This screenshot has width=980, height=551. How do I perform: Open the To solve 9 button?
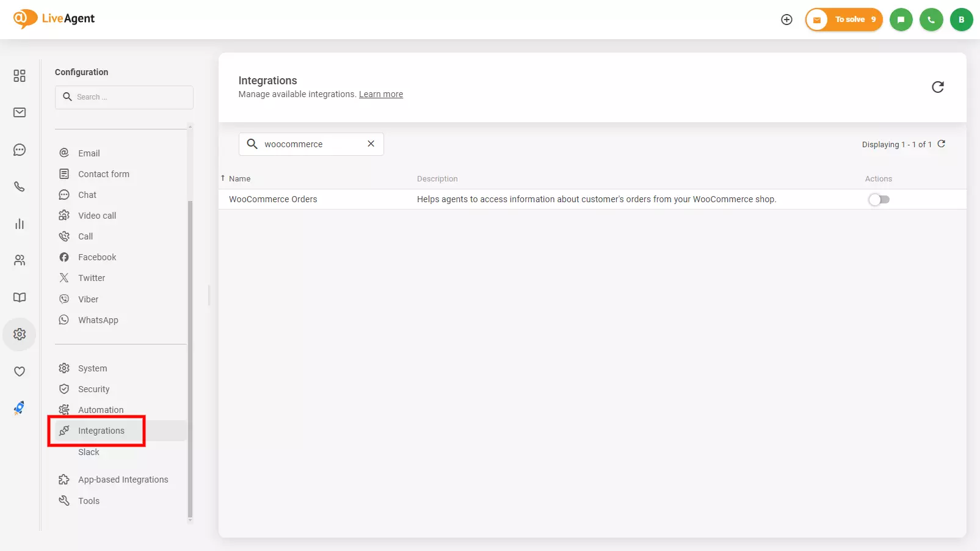[x=844, y=19]
